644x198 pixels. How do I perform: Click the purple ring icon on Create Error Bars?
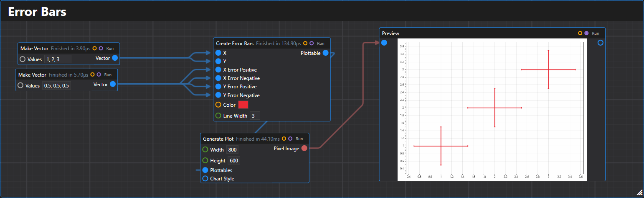(312, 43)
